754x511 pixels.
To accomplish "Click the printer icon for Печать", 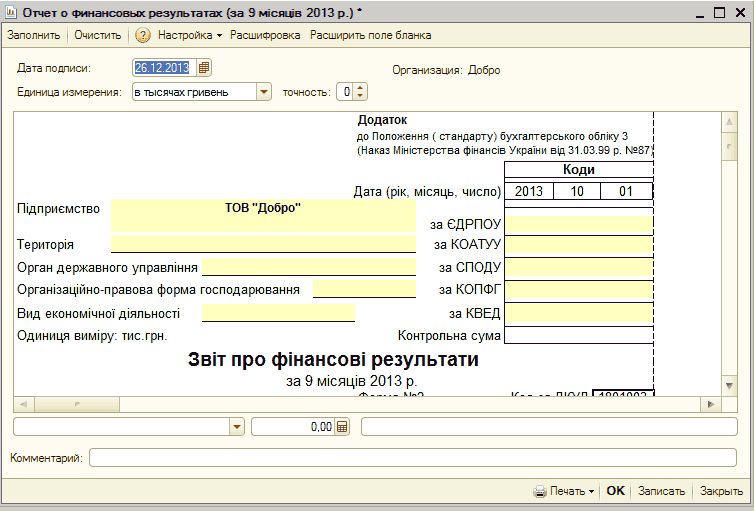I will tap(540, 491).
